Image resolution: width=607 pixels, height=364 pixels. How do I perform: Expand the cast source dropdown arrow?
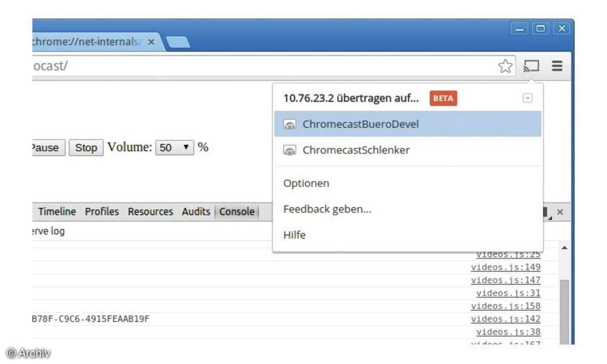coord(528,98)
